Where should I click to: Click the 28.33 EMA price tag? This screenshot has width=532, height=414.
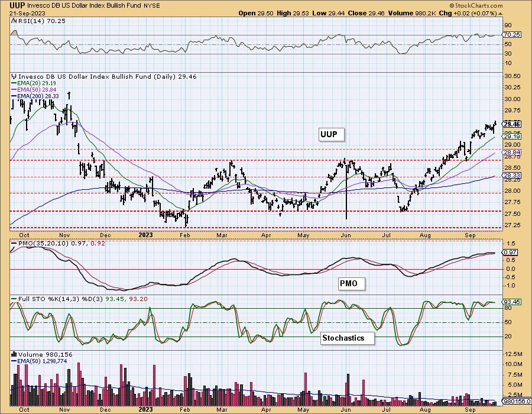point(512,176)
